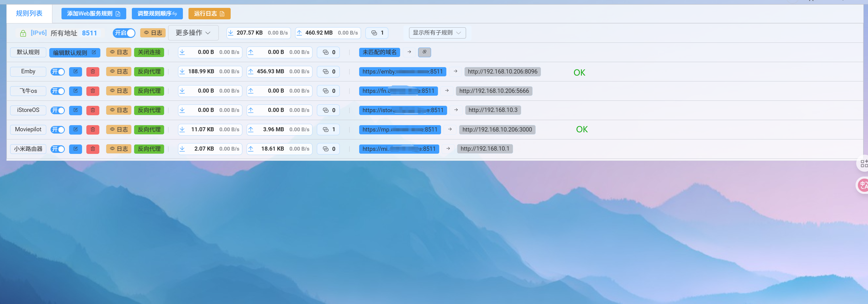868x304 pixels.
Task: Toggle the main 开启 switch for port 8511
Action: [x=124, y=33]
